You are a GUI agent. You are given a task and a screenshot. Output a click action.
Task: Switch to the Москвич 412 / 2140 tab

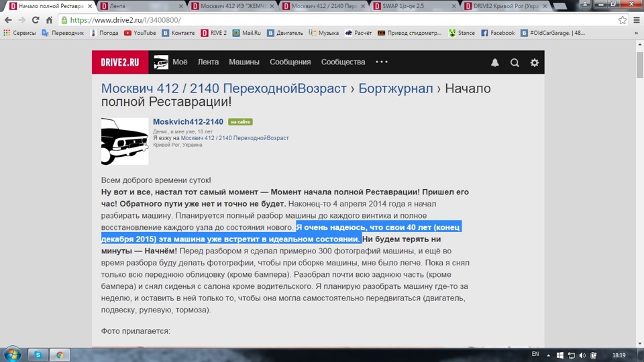coord(324,6)
